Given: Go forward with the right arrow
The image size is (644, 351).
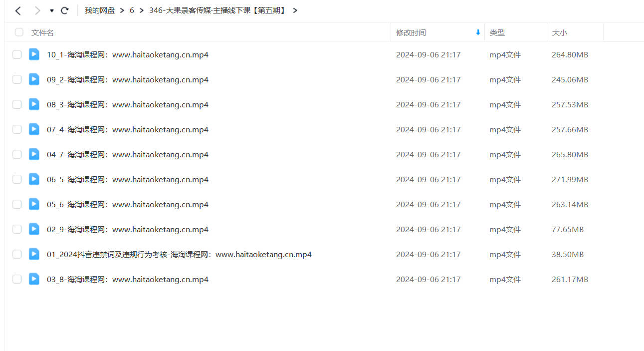Looking at the screenshot, I should (37, 10).
